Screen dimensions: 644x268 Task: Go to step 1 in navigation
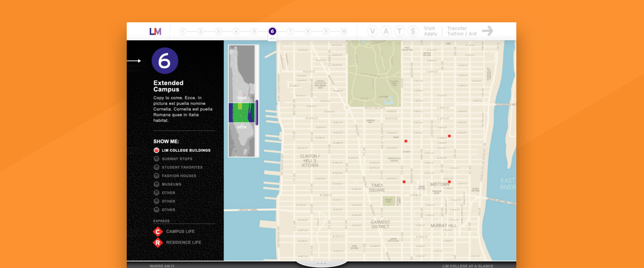coord(182,31)
